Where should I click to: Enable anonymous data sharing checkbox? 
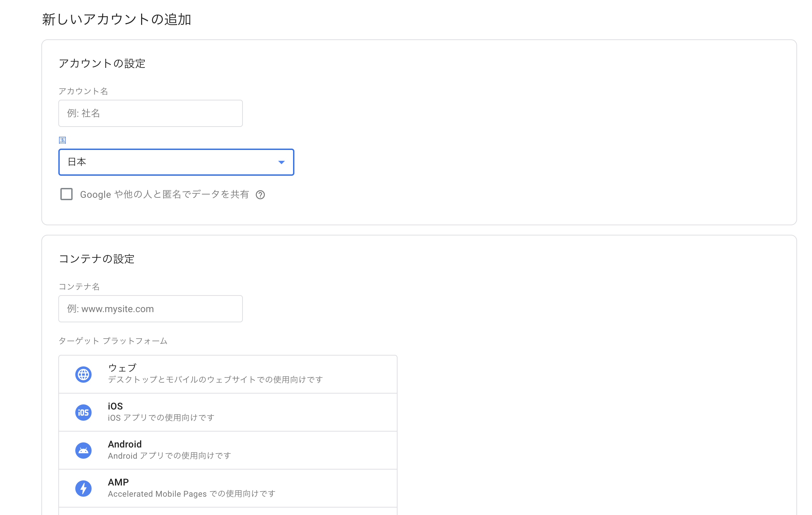coord(66,194)
